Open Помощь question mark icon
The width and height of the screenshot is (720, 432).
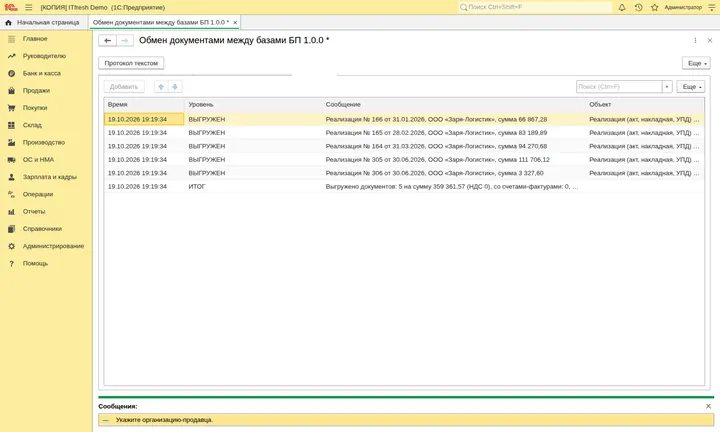tap(11, 264)
